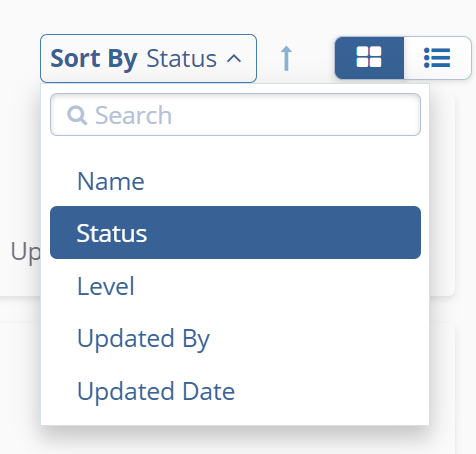Sort by Name
The image size is (476, 454).
(x=235, y=181)
